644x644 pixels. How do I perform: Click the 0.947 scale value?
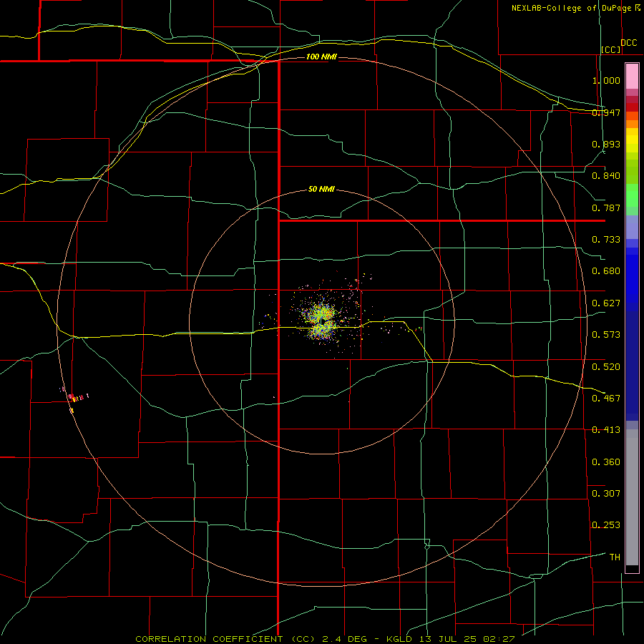[606, 112]
